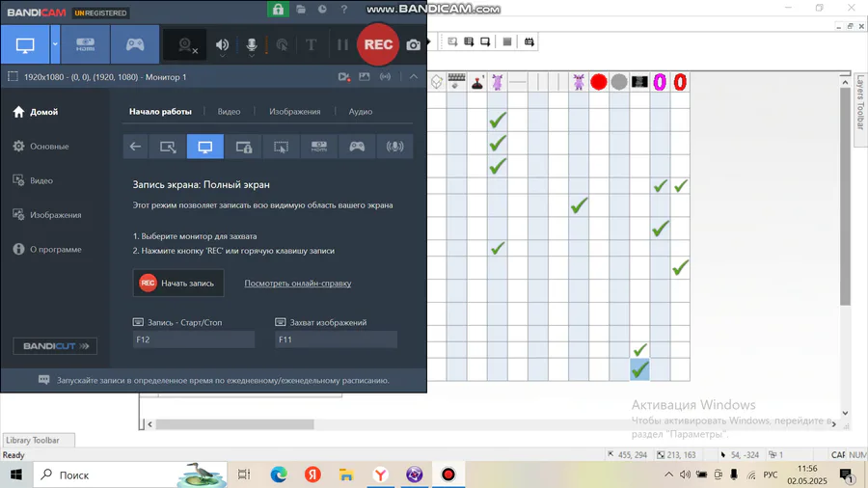Click the F12 record hotkey field

[194, 339]
